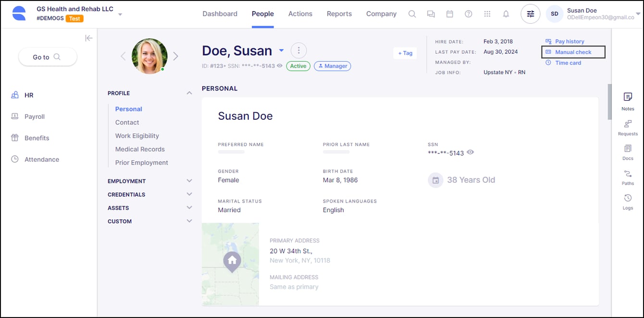Click the Manual check link
The width and height of the screenshot is (644, 318).
(x=573, y=52)
